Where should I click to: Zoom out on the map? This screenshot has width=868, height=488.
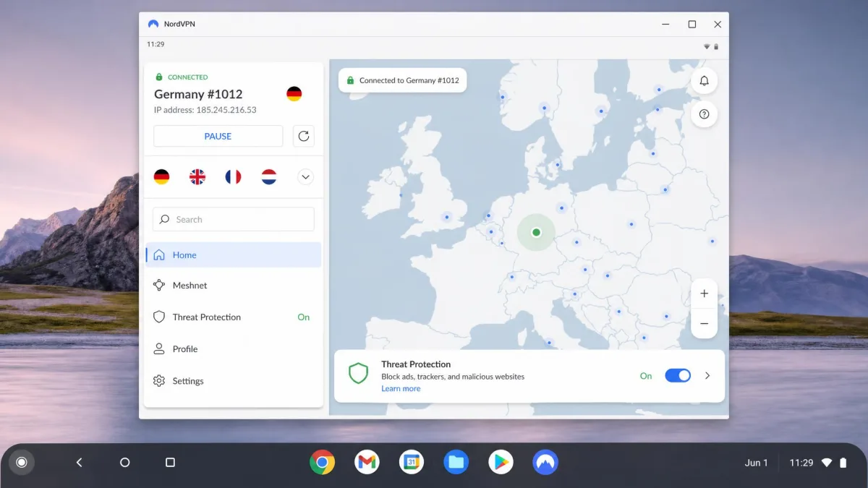(705, 324)
